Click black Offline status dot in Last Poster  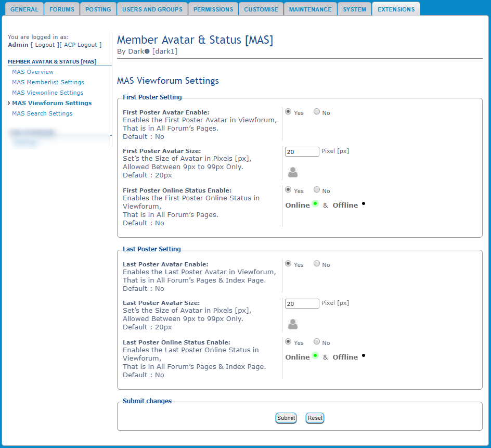click(363, 355)
